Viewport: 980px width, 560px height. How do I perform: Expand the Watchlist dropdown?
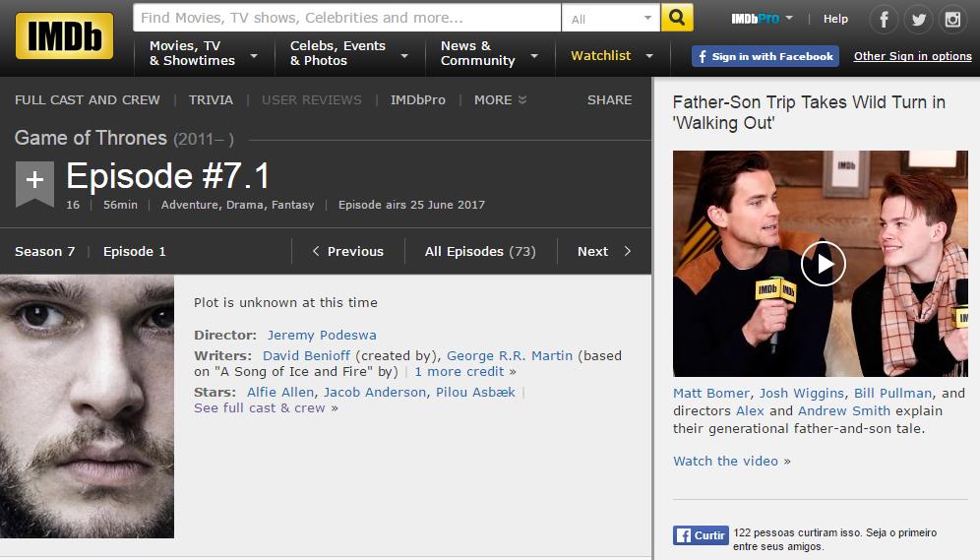tap(649, 56)
